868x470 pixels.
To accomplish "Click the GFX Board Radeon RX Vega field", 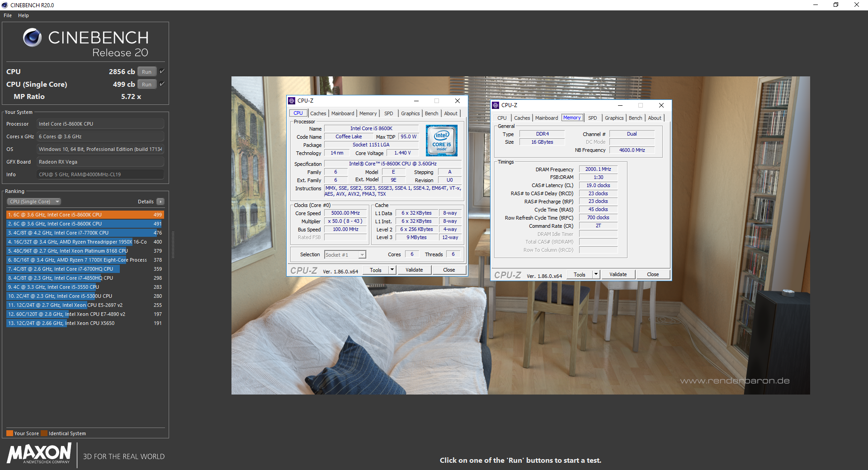I will click(100, 162).
